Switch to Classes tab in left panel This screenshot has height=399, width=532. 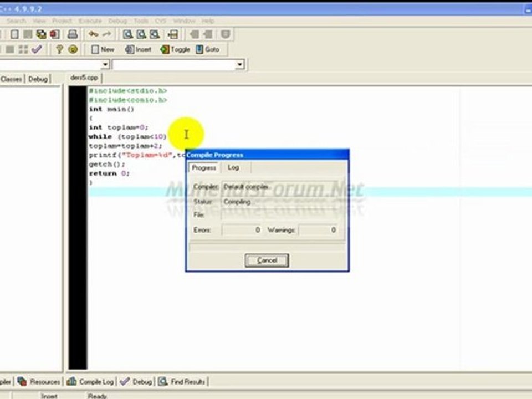coord(12,79)
